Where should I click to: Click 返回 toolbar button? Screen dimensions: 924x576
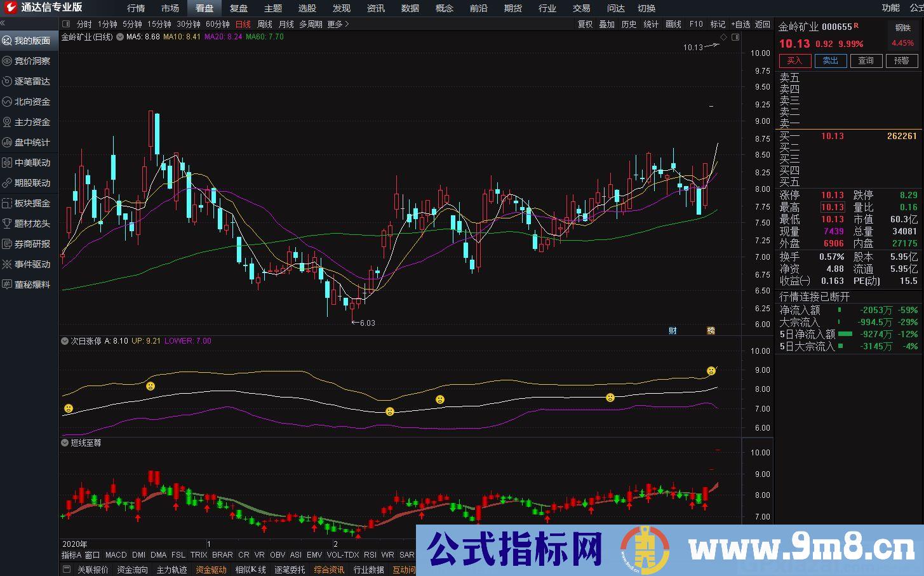tap(763, 24)
